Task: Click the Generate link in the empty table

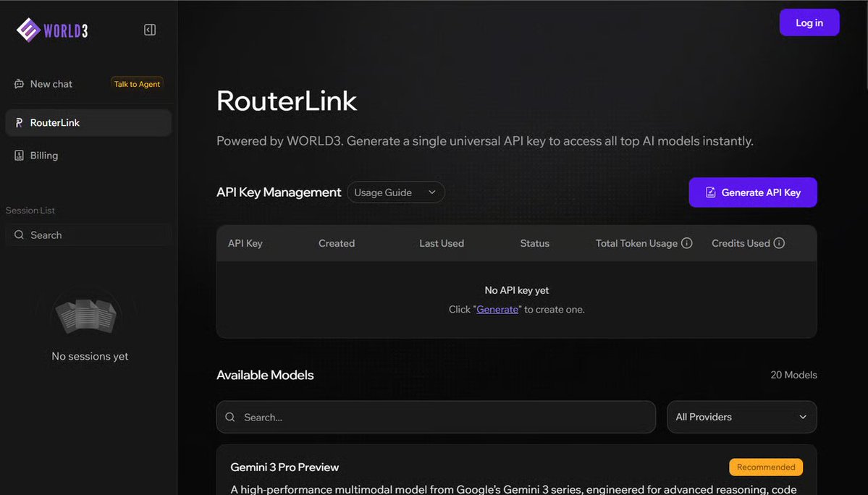Action: tap(497, 310)
